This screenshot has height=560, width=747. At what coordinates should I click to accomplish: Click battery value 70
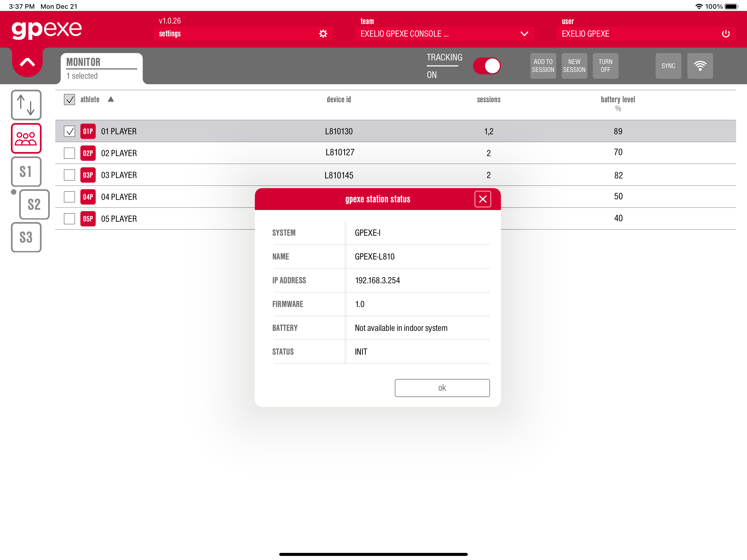click(x=618, y=152)
